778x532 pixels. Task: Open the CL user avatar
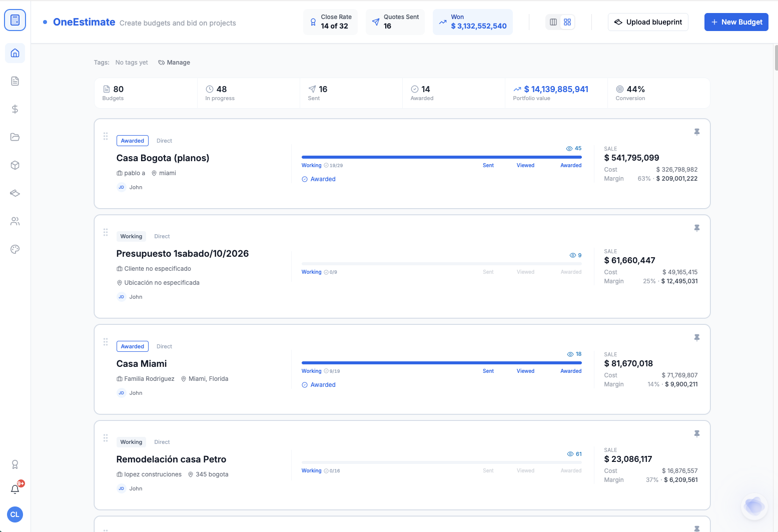(15, 514)
